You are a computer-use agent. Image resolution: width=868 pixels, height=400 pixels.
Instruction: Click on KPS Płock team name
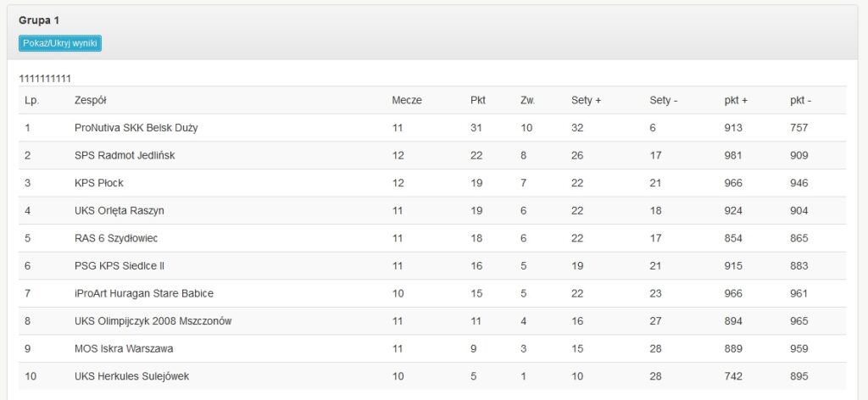[99, 183]
